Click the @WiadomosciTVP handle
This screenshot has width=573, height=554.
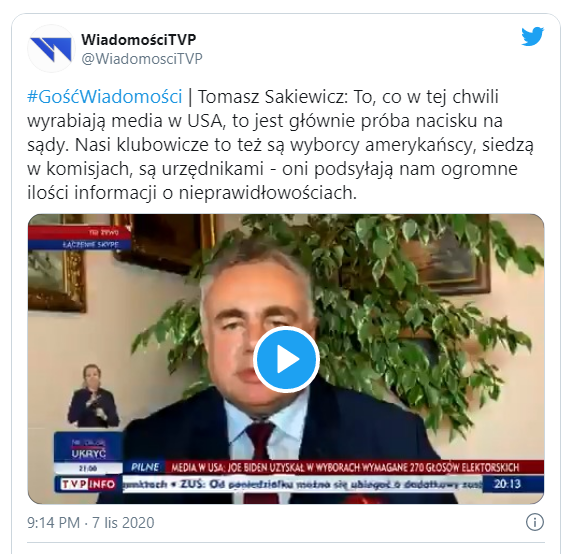pos(142,58)
